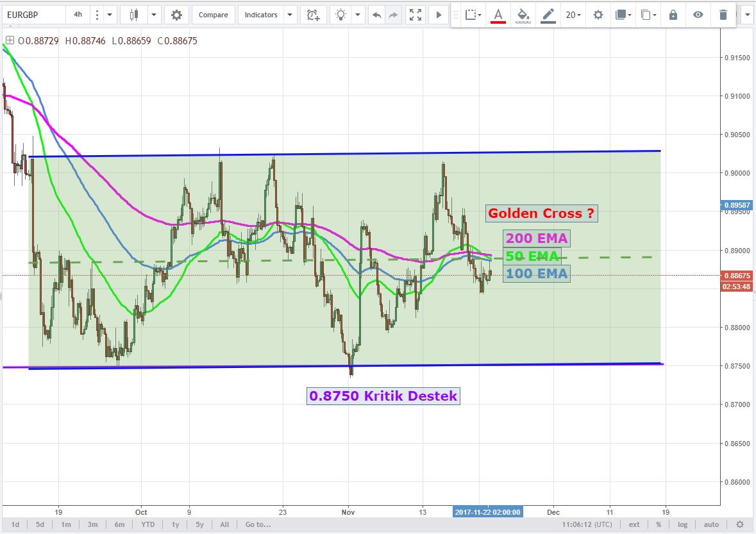This screenshot has width=756, height=534.
Task: Expand the font size 20 dropdown
Action: tap(573, 15)
